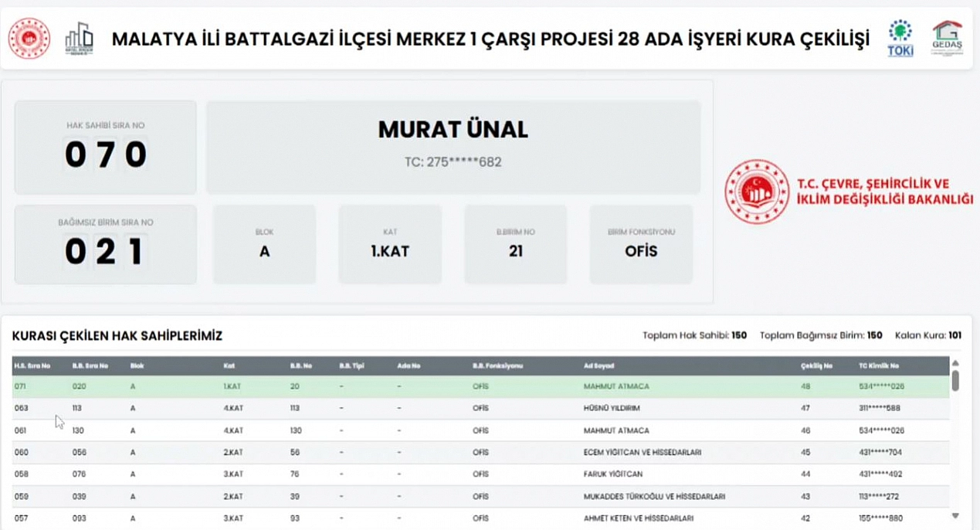Image resolution: width=980 pixels, height=530 pixels.
Task: Click the Birim Fonksiyonu OFİS tile
Action: (641, 244)
